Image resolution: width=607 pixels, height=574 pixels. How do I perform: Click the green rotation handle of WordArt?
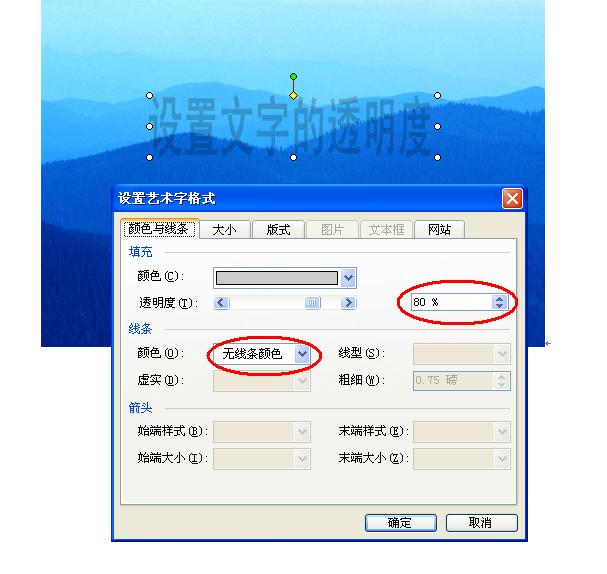tap(293, 77)
